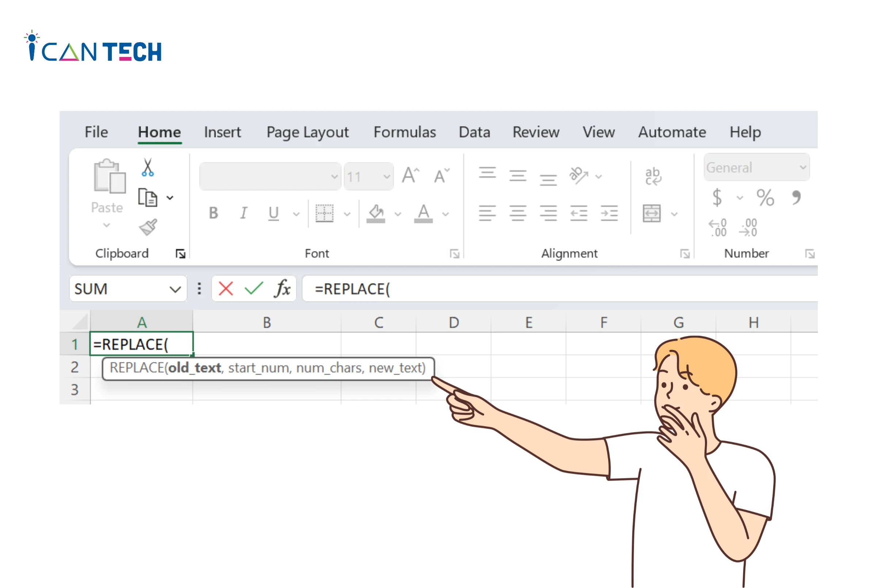Viewport: 877px width, 588px height.
Task: Click the Copy icon
Action: [147, 197]
